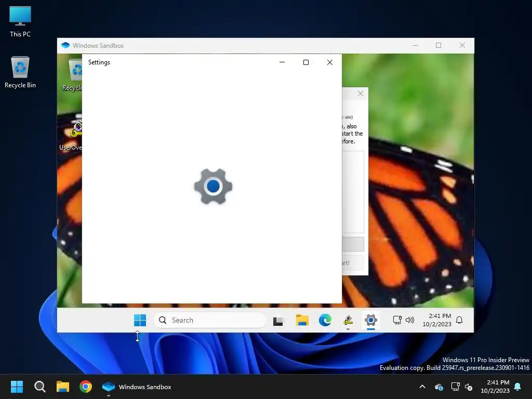
Task: Open host File Explorer taskbar icon
Action: [x=63, y=387]
